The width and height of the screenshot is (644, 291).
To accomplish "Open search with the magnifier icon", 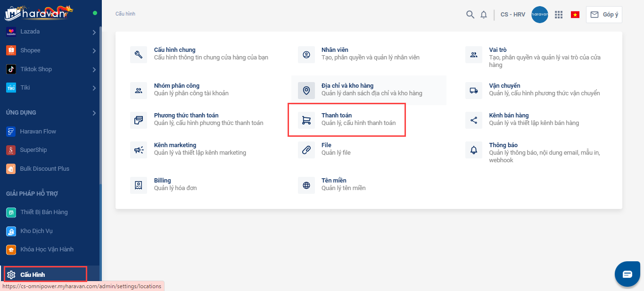I will click(x=470, y=15).
